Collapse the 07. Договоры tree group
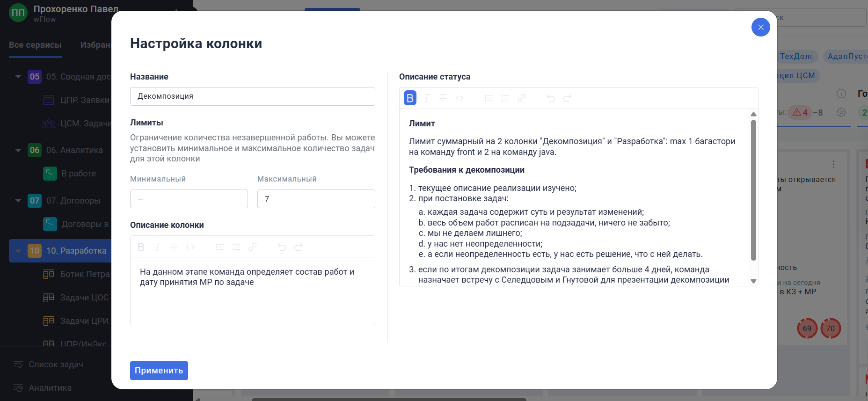868x401 pixels. click(18, 201)
